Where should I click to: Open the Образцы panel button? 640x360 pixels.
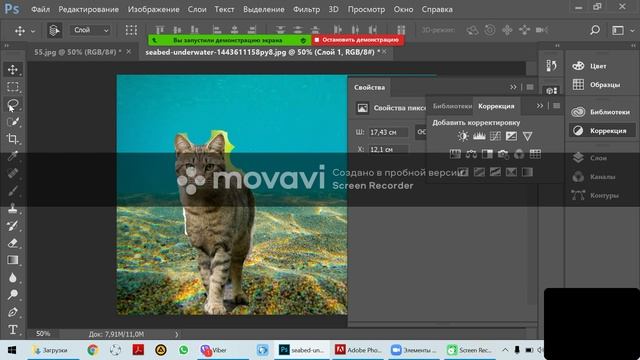pos(602,85)
